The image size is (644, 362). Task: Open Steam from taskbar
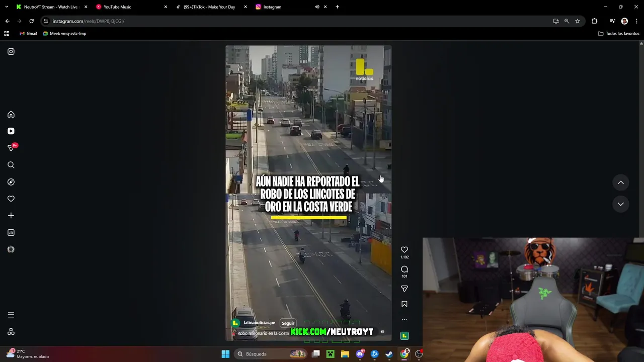tap(389, 354)
